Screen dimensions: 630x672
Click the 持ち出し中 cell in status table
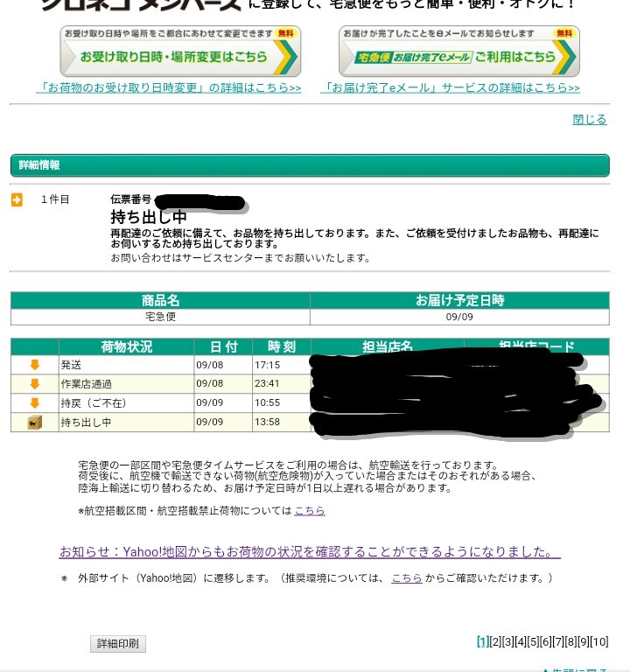[x=126, y=422]
